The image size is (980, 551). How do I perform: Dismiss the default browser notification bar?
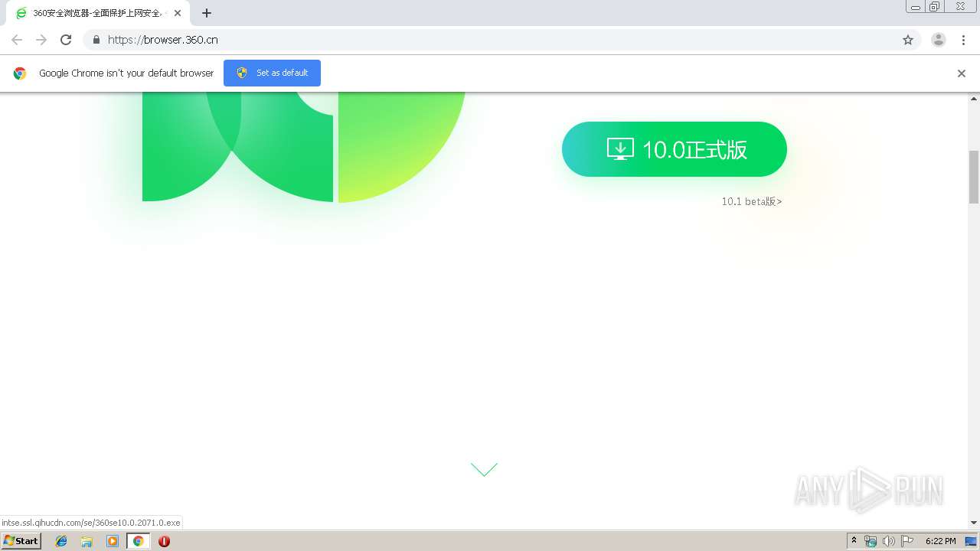[961, 73]
